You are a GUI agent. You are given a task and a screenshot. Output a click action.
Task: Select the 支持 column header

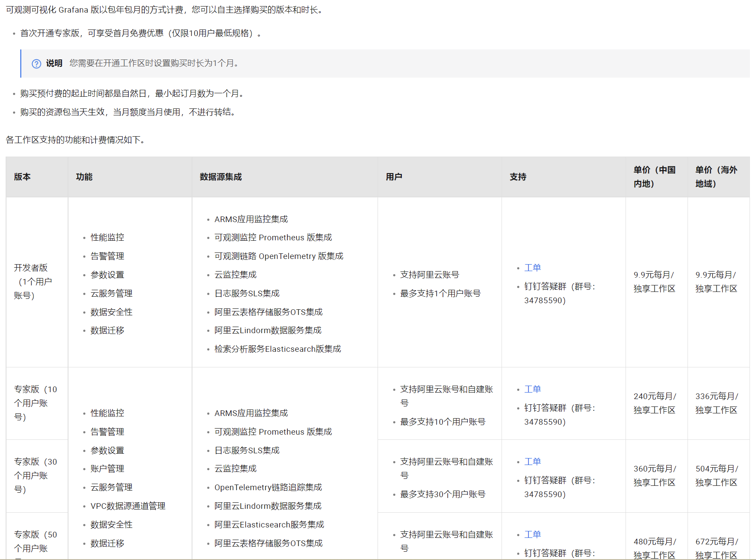pos(564,177)
